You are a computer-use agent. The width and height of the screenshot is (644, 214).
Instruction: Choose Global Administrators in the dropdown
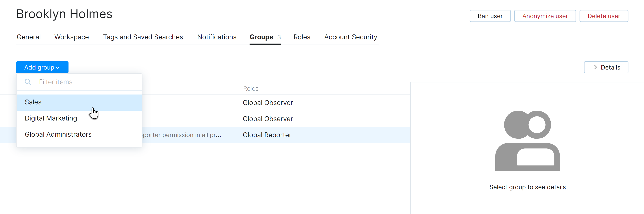(58, 134)
